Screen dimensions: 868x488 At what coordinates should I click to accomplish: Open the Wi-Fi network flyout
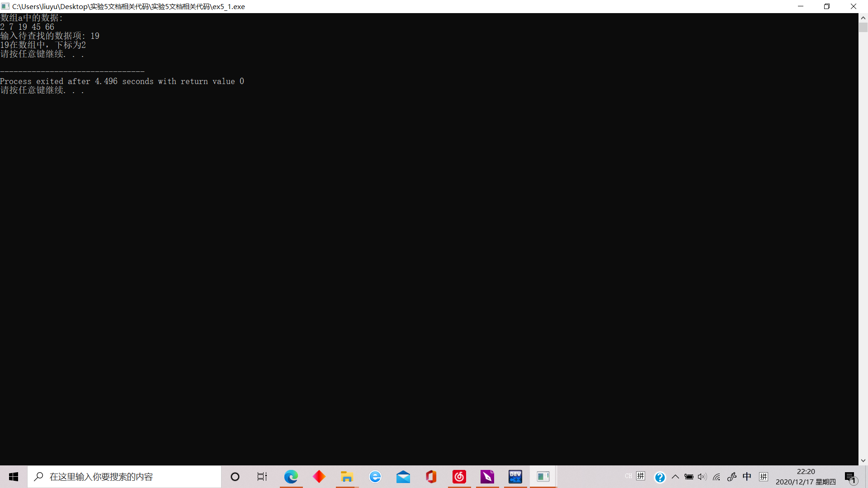[x=717, y=477]
